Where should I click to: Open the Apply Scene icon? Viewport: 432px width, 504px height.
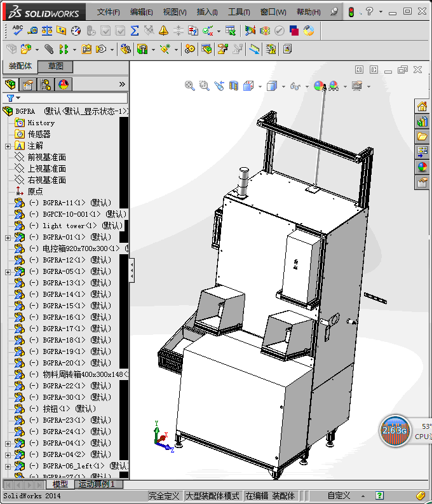tap(334, 86)
